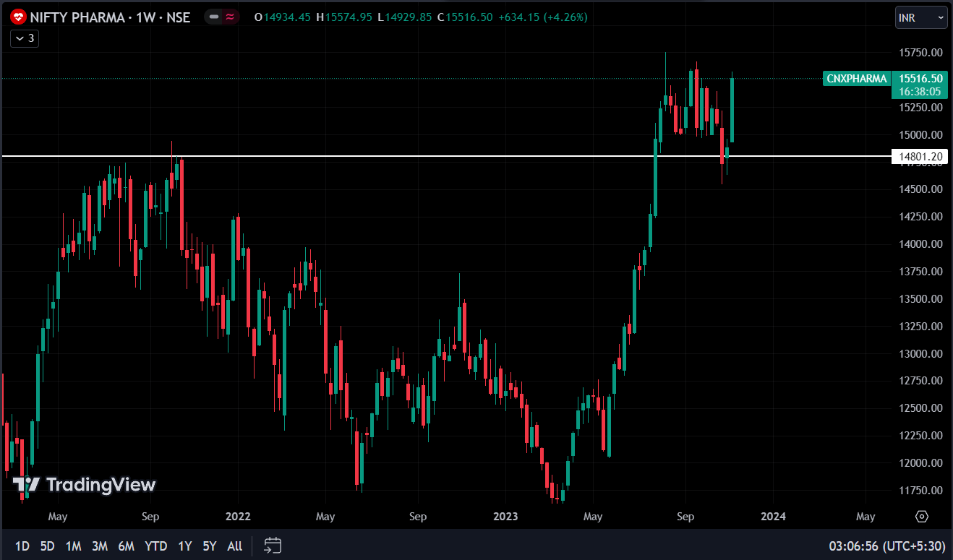Image resolution: width=953 pixels, height=560 pixels.
Task: Select the 5D time range
Action: pos(47,546)
